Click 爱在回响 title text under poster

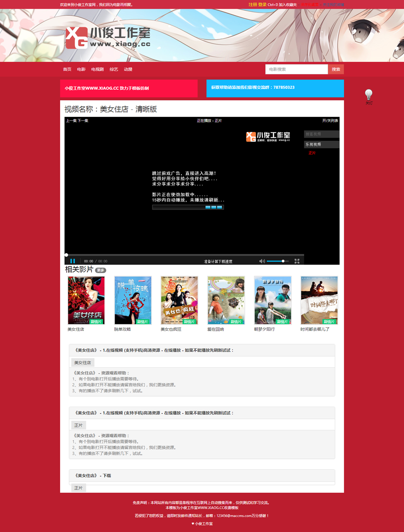[216, 329]
